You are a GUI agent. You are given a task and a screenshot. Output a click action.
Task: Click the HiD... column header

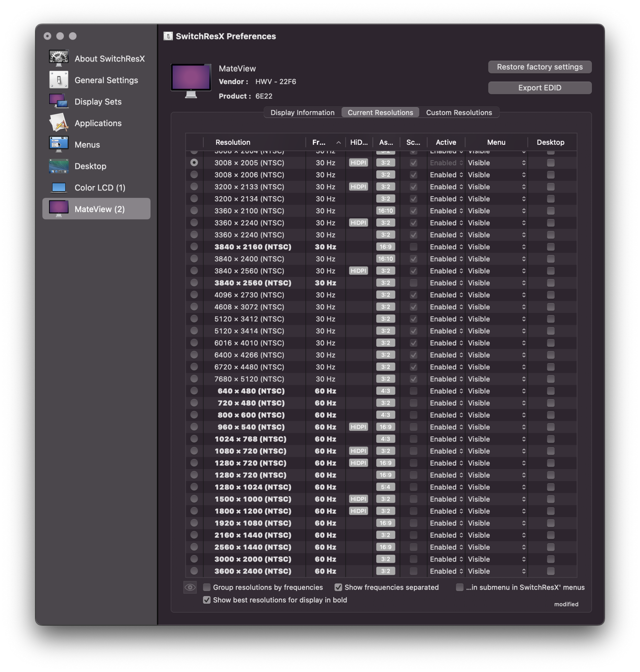359,142
